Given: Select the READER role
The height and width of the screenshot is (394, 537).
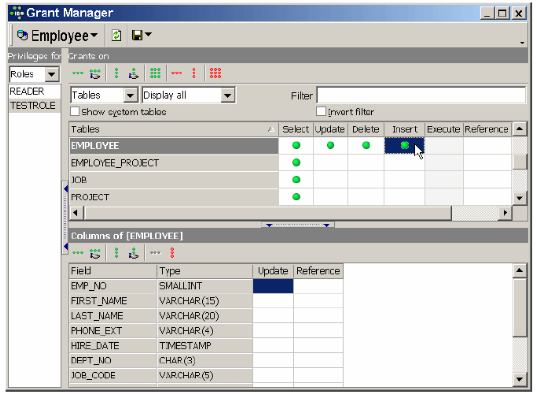Looking at the screenshot, I should coord(35,91).
